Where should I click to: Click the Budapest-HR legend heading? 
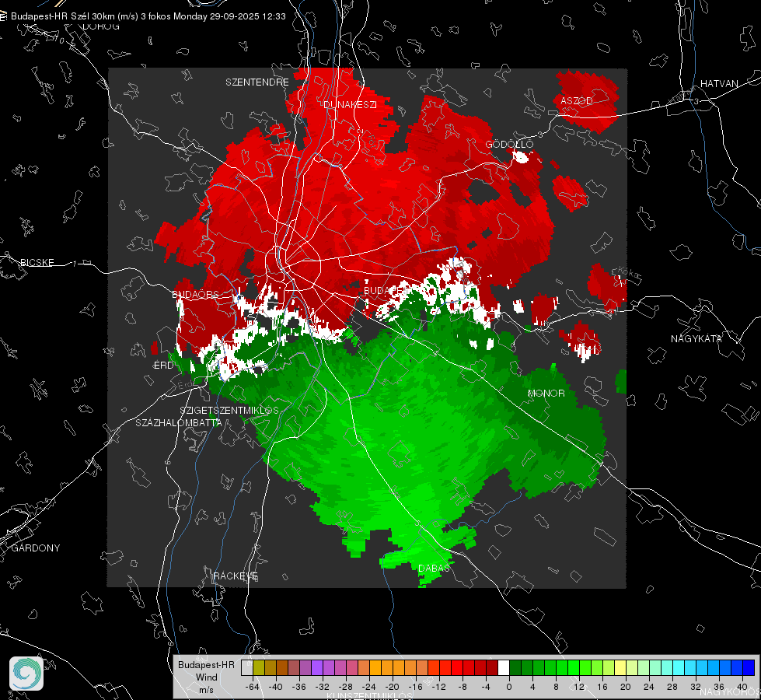(206, 664)
